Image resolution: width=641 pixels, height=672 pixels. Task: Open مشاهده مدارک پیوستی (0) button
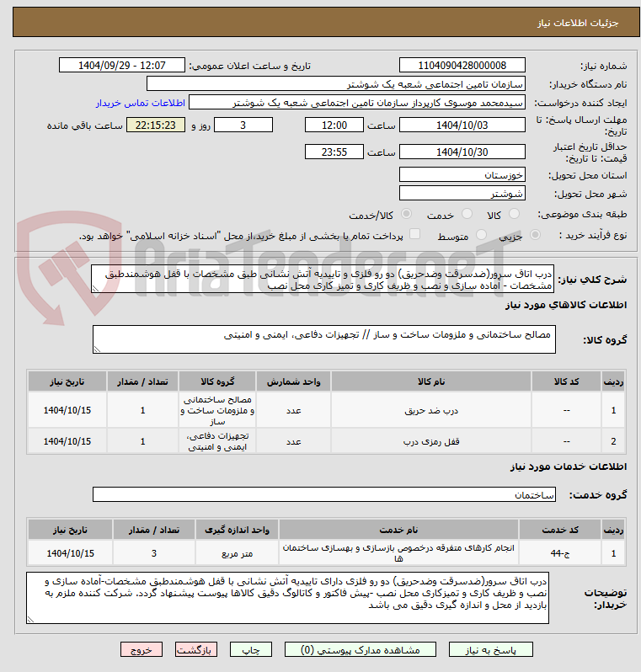point(361,650)
